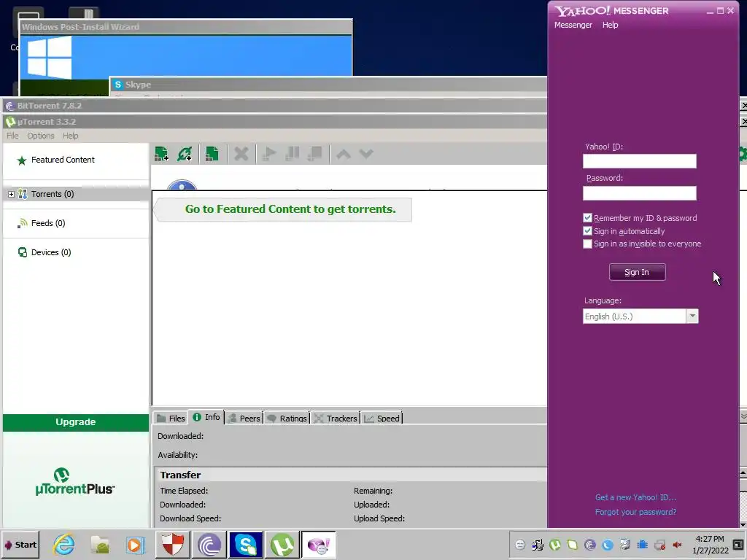The height and width of the screenshot is (560, 747).
Task: Switch to the Files tab
Action: 171,418
